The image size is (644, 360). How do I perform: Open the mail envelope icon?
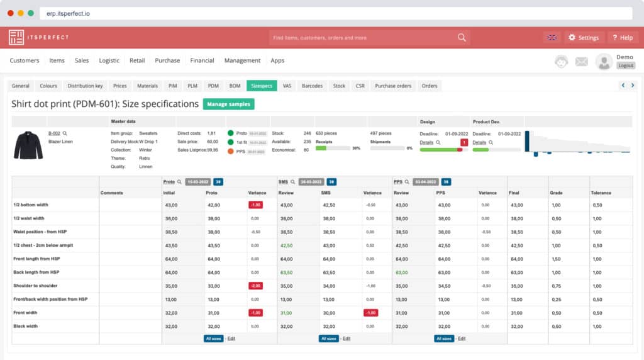tap(582, 62)
